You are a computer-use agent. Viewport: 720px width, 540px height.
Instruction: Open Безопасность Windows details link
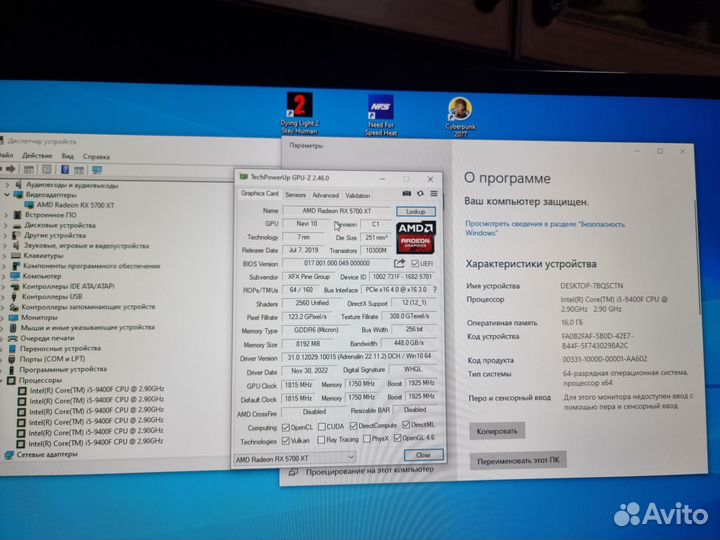[545, 228]
